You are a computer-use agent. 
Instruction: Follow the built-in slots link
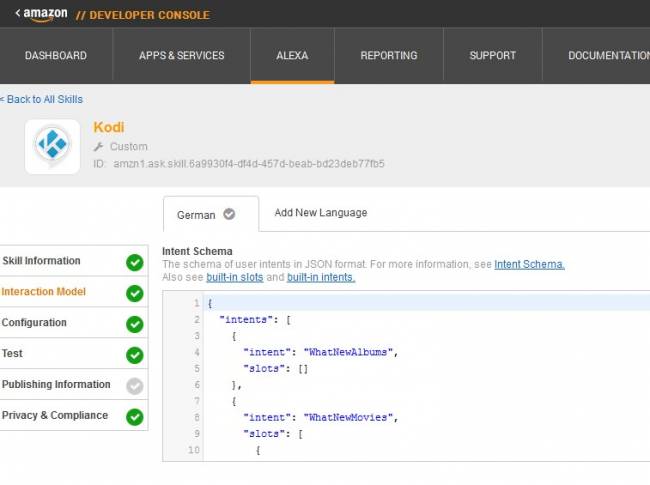(x=235, y=277)
